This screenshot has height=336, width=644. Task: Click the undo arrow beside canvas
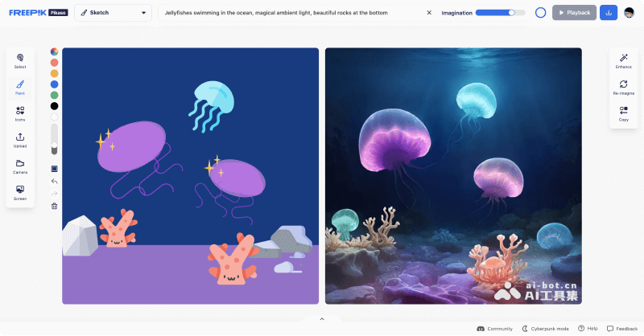pos(54,182)
